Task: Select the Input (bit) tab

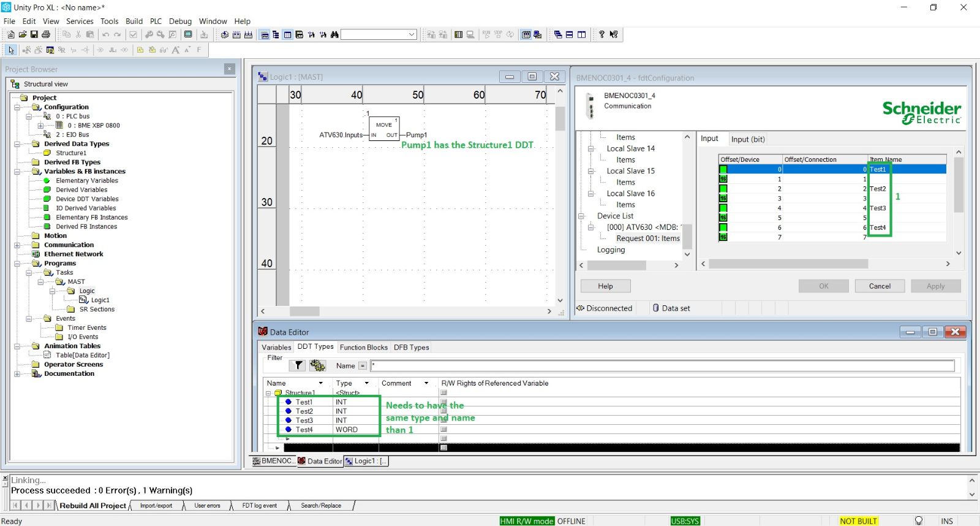Action: (748, 139)
